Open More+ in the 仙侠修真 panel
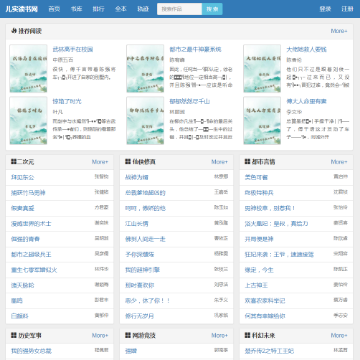 219,162
